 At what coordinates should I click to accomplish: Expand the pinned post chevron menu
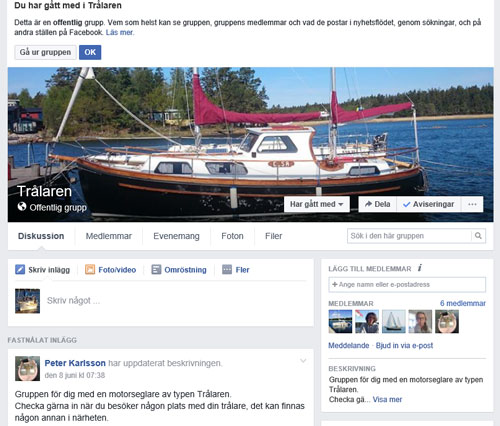[x=303, y=361]
